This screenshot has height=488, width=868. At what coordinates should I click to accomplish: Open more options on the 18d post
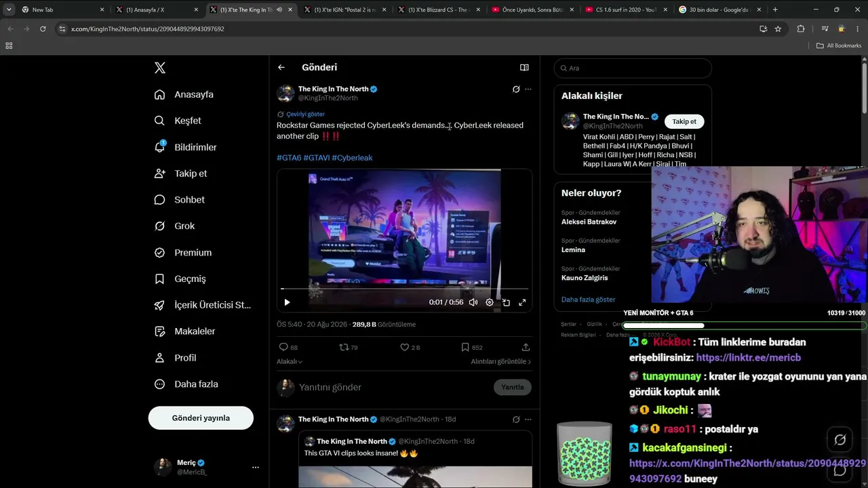(x=528, y=420)
